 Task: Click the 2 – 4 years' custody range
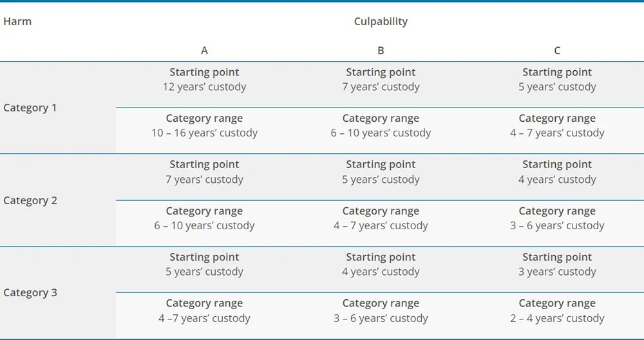pyautogui.click(x=557, y=318)
